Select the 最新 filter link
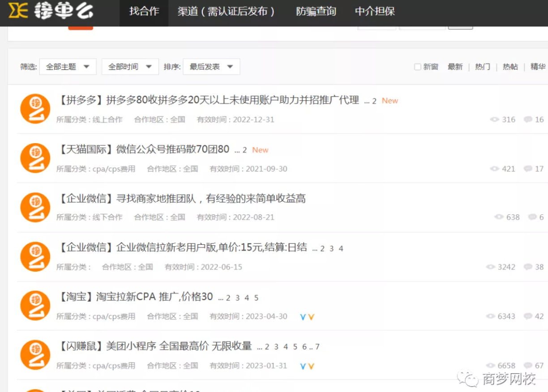Image resolution: width=548 pixels, height=392 pixels. [455, 67]
